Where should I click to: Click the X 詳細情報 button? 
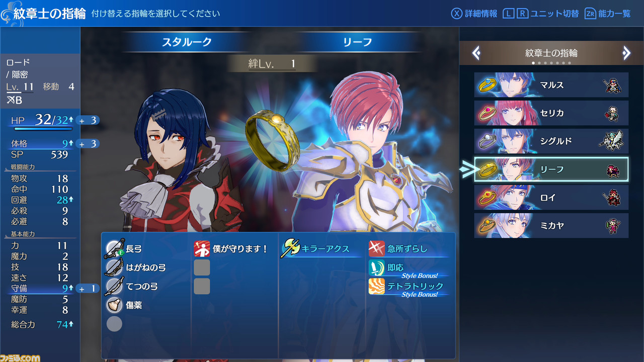474,14
